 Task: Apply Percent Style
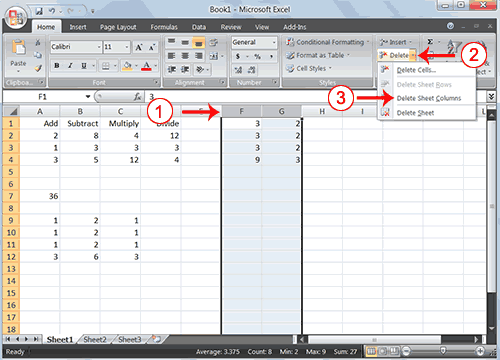[x=257, y=56]
